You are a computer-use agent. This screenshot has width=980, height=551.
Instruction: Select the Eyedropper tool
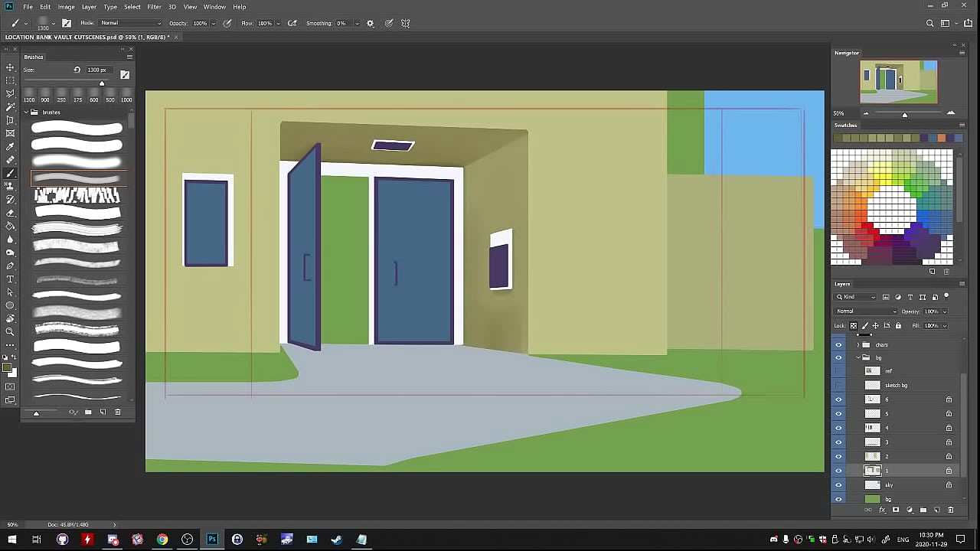tap(10, 147)
